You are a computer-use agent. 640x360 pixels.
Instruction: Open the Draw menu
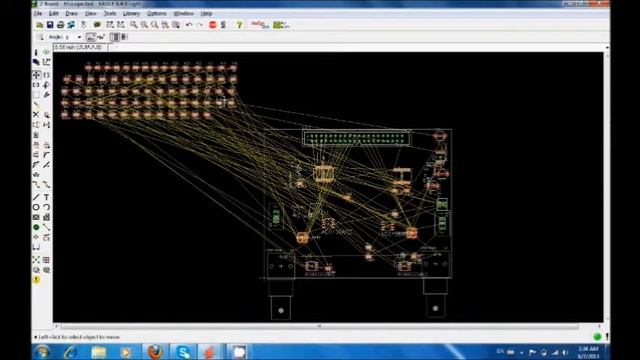[x=71, y=13]
